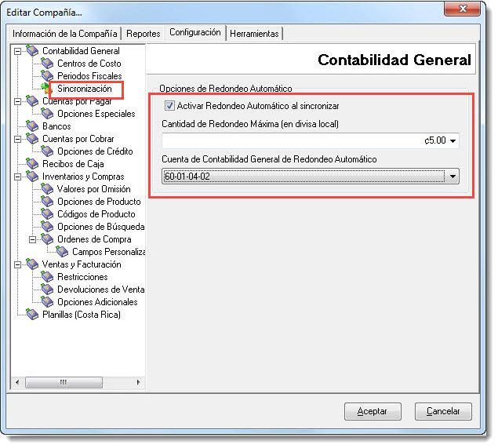Click the Recibos de Caja icon
Screen dimensions: 498x448
tap(32, 164)
